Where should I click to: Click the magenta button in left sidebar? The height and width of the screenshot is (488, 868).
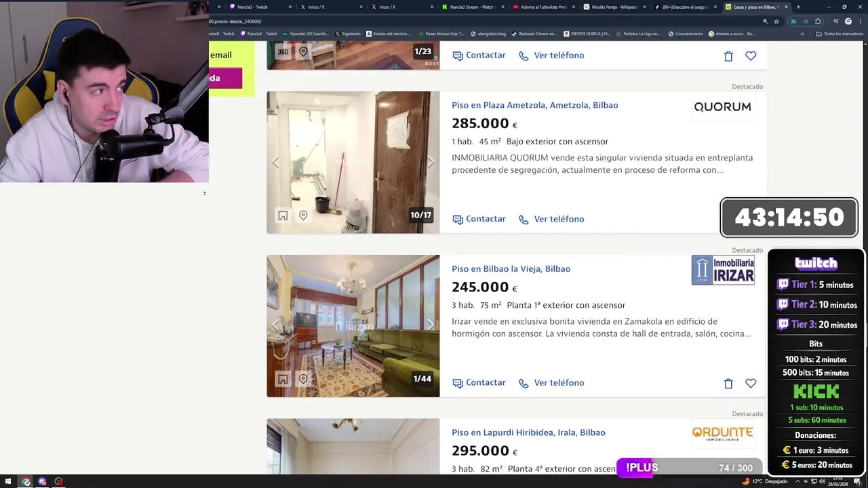click(225, 78)
